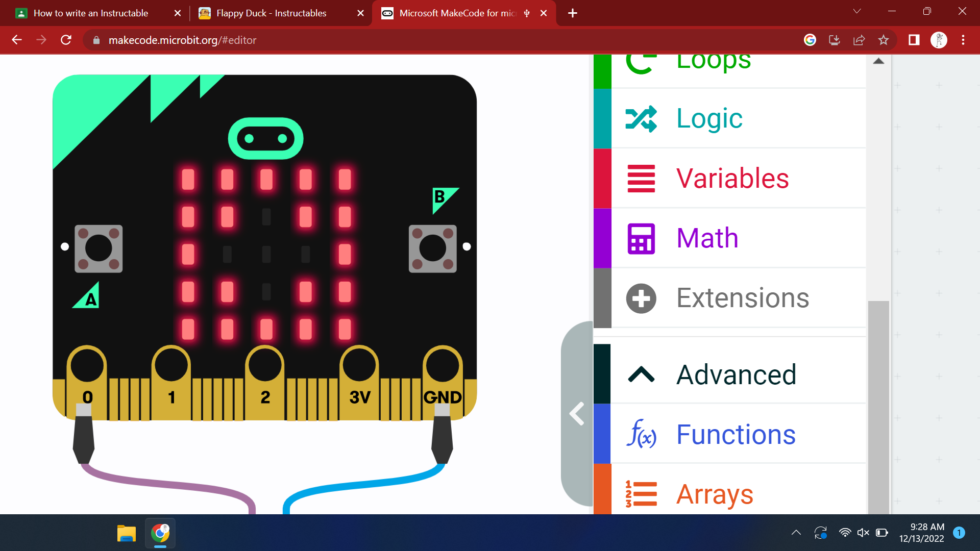Click the toolbox scrollbar up arrow
This screenshot has width=980, height=551.
pyautogui.click(x=879, y=60)
